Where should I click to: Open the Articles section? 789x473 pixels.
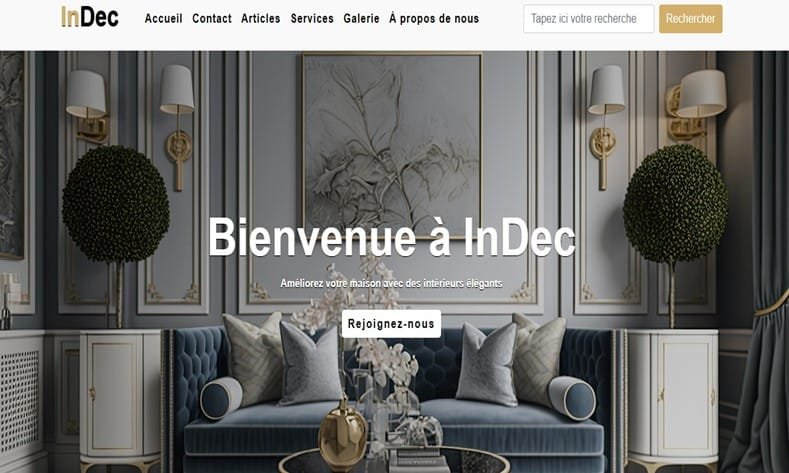261,19
